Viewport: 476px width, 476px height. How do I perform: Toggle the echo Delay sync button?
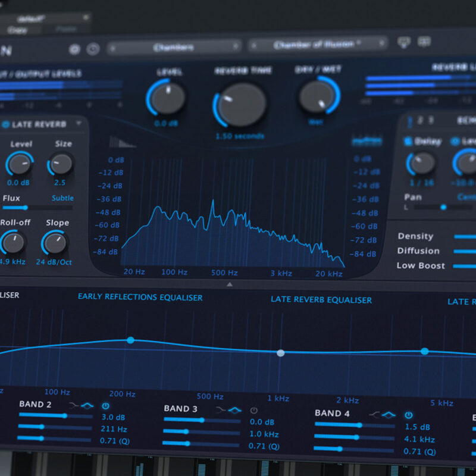tap(408, 141)
